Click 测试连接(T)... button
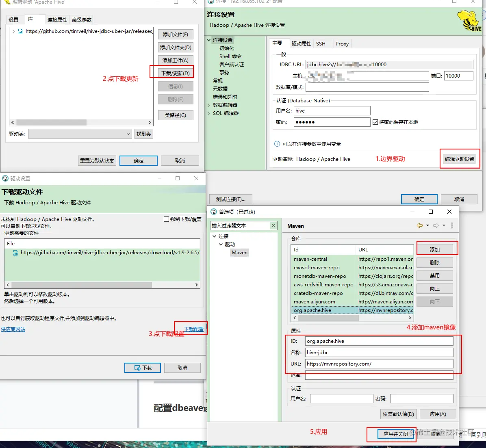This screenshot has height=448, width=486. coord(230,199)
